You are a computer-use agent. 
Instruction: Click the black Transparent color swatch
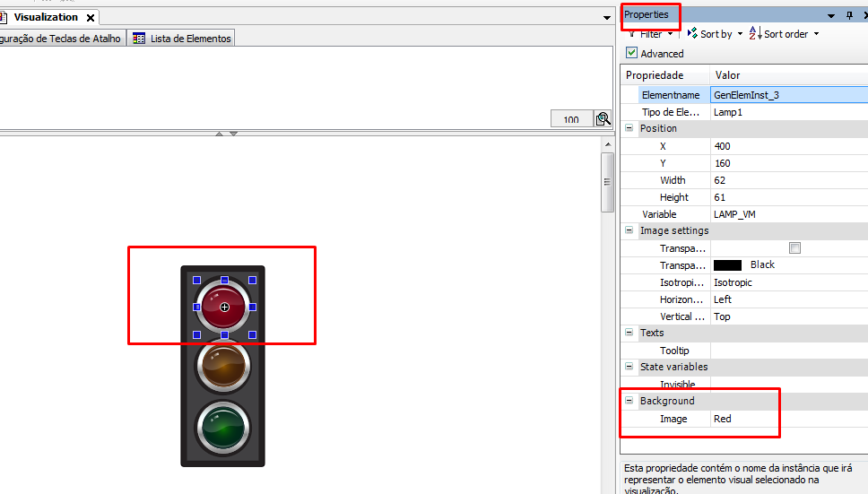coord(727,265)
